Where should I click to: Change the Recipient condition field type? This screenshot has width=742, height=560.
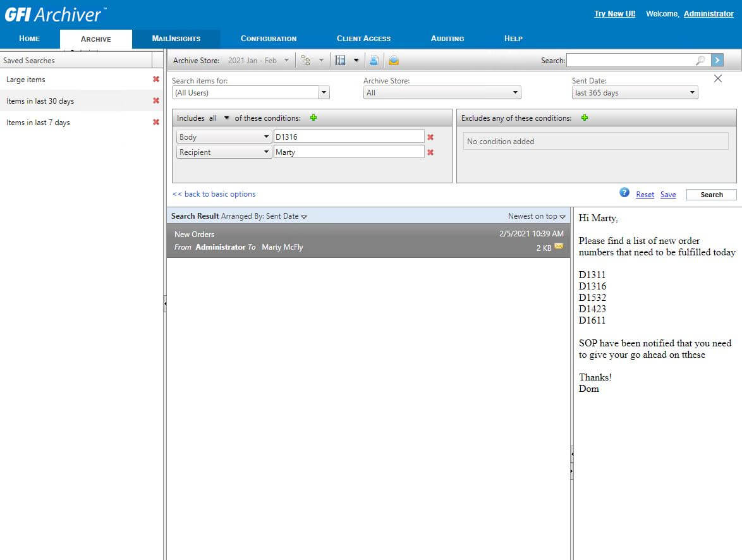[224, 152]
